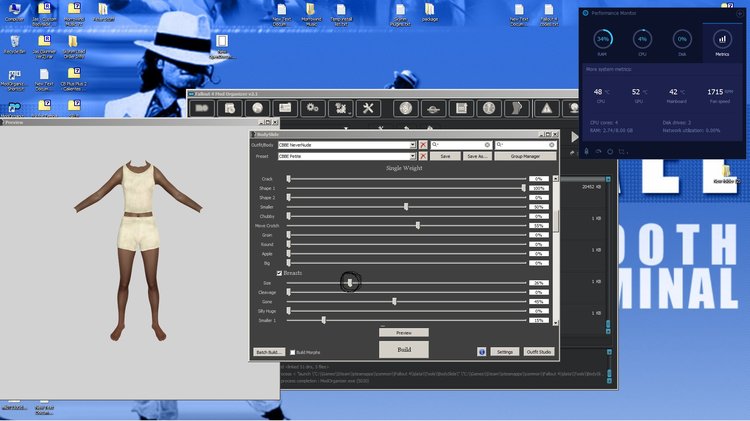The width and height of the screenshot is (750, 421).
Task: Open the globe icon in Mod Organizer toolbar
Action: coord(257,109)
